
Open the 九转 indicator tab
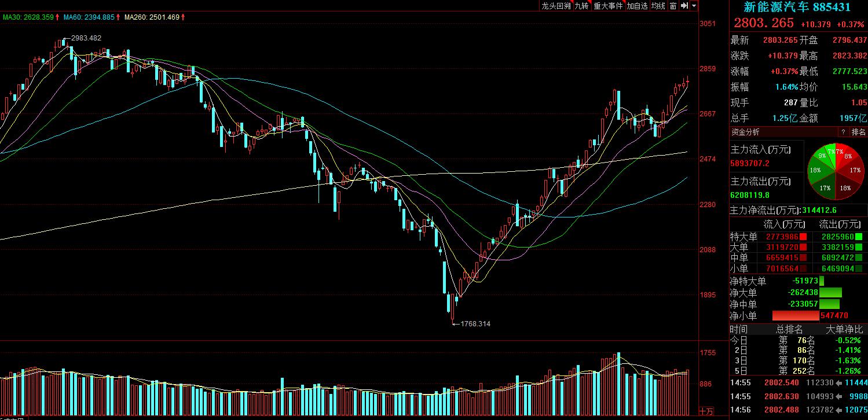coord(582,6)
